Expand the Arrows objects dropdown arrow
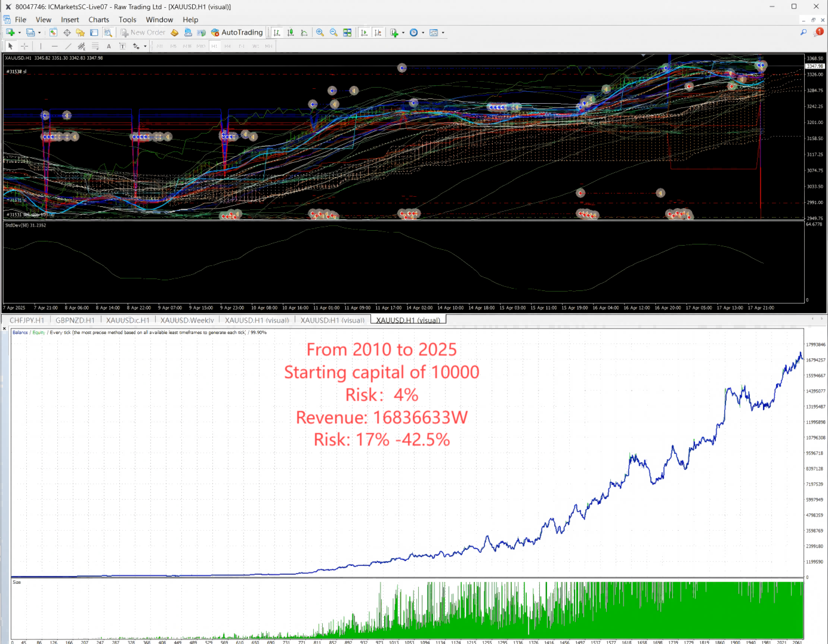Screen dimensions: 828x644 pyautogui.click(x=145, y=46)
